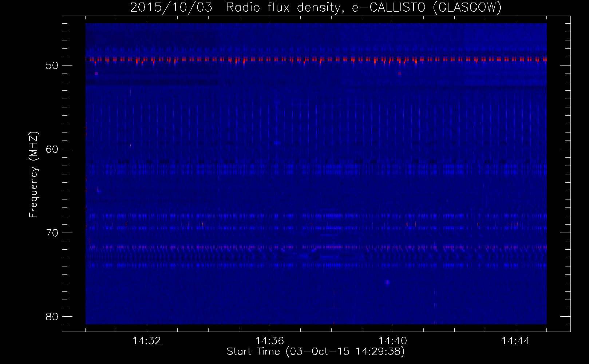Click the purple spot at 51 MHz near 14:30
This screenshot has width=589, height=364.
96,74
